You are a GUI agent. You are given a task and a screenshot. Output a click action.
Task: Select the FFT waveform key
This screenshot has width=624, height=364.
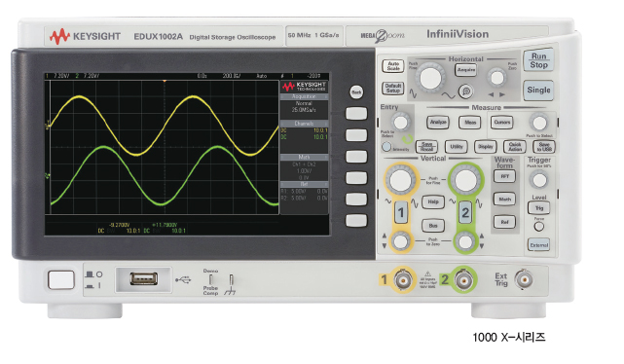504,176
